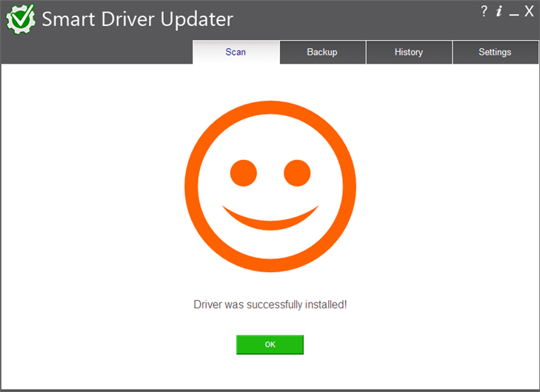Close the window with the X icon
The width and height of the screenshot is (540, 392).
coord(529,11)
